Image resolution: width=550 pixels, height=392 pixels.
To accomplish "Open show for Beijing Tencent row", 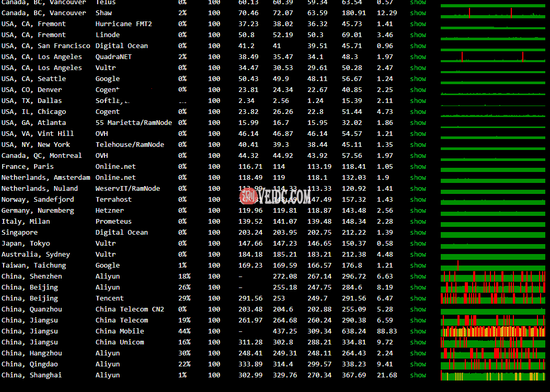I will pyautogui.click(x=418, y=298).
